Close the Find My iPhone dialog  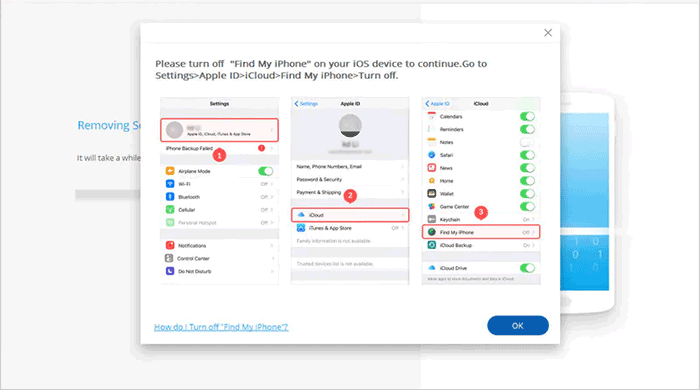click(548, 33)
